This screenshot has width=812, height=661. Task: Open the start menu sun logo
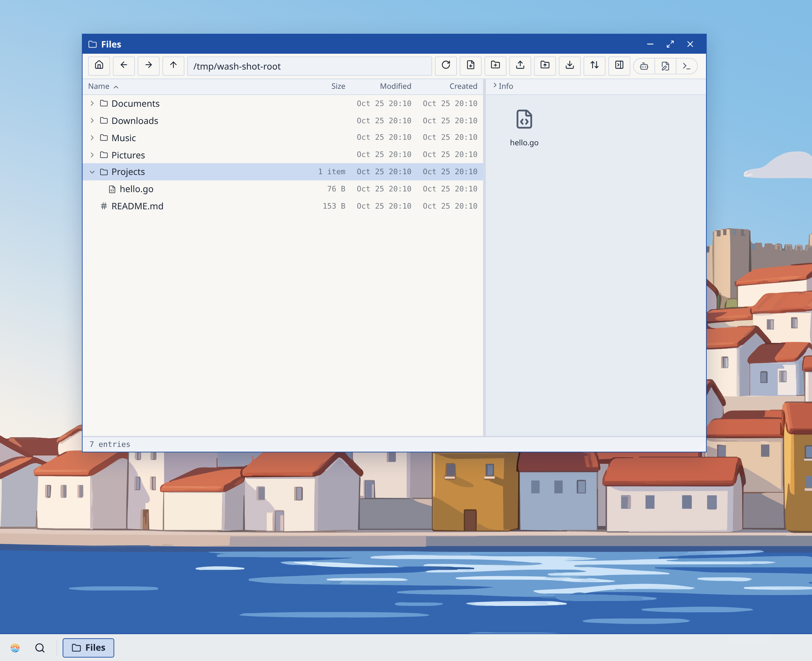[x=15, y=648]
